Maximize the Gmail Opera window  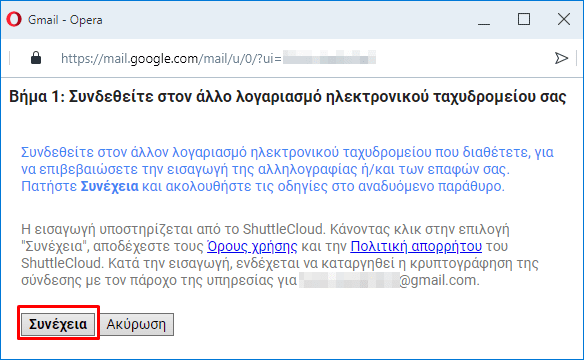coord(524,19)
